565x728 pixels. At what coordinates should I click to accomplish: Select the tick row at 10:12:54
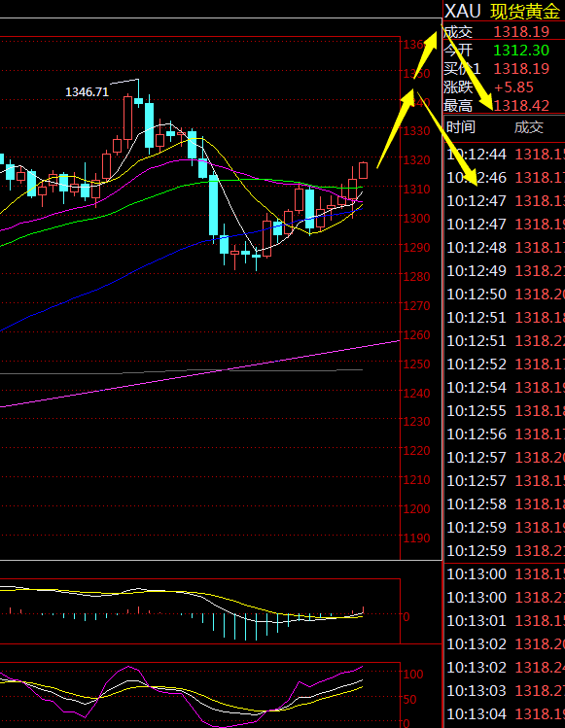coord(505,387)
